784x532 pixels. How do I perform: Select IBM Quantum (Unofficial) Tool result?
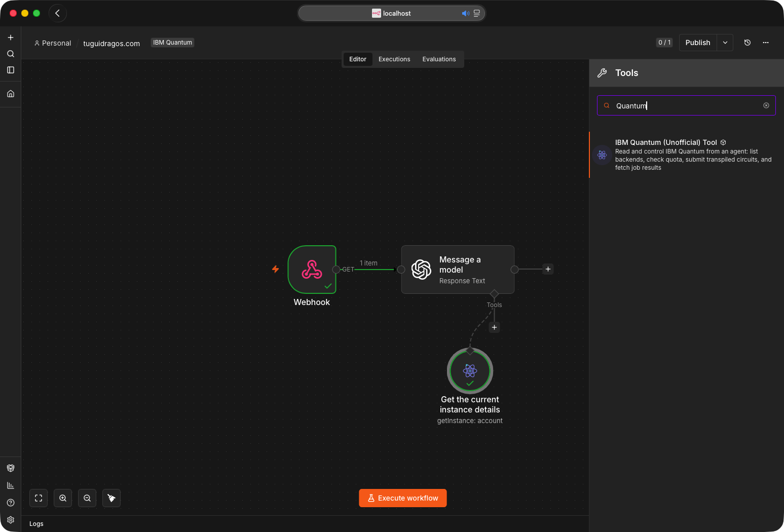pos(686,155)
